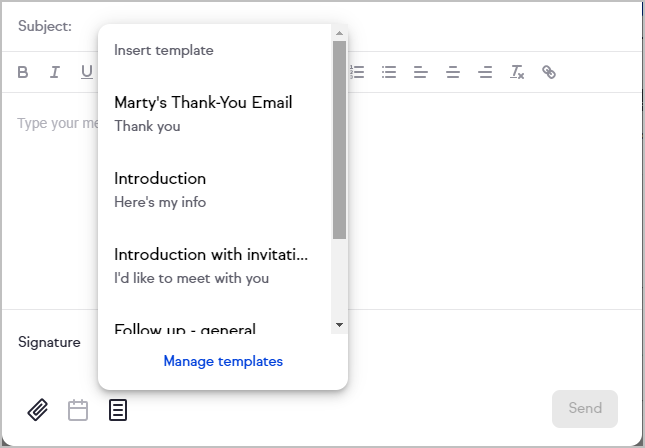
Task: Click the Insert template heading
Action: (164, 50)
